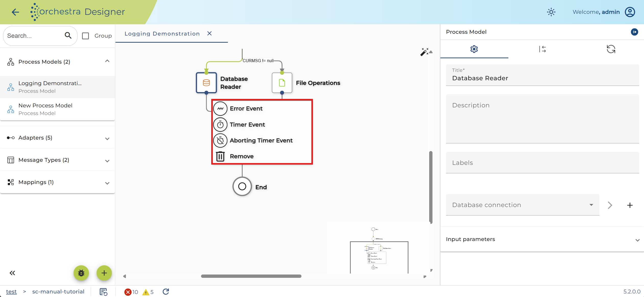The image size is (644, 297).
Task: Expand the Mappings section
Action: pyautogui.click(x=107, y=183)
